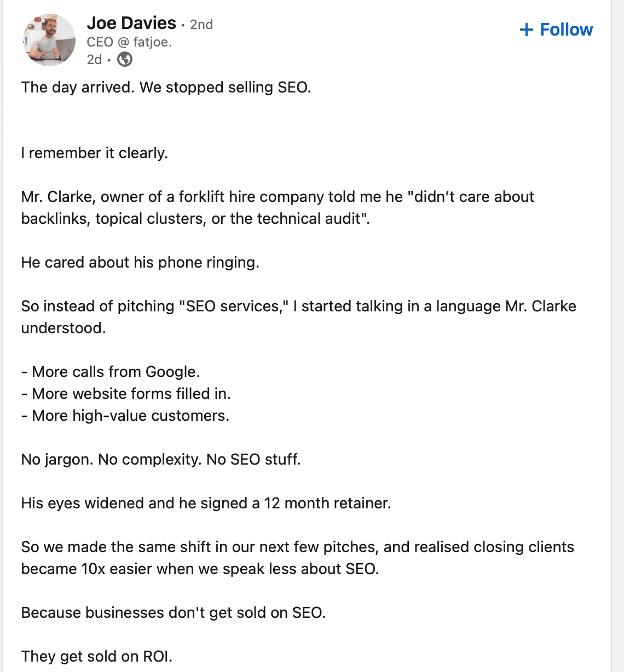Click the plus icon beside Follow
The height and width of the screenshot is (672, 624).
526,30
